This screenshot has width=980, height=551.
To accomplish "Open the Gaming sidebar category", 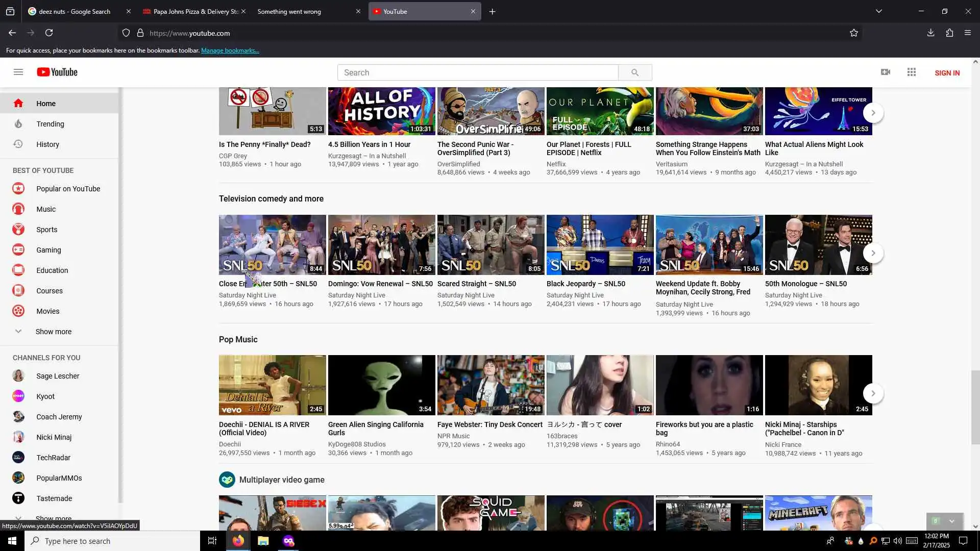I will coord(48,250).
